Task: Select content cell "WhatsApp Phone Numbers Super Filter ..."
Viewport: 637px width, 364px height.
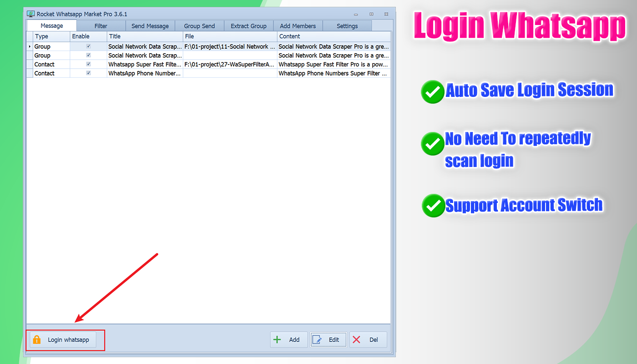Action: pyautogui.click(x=334, y=73)
